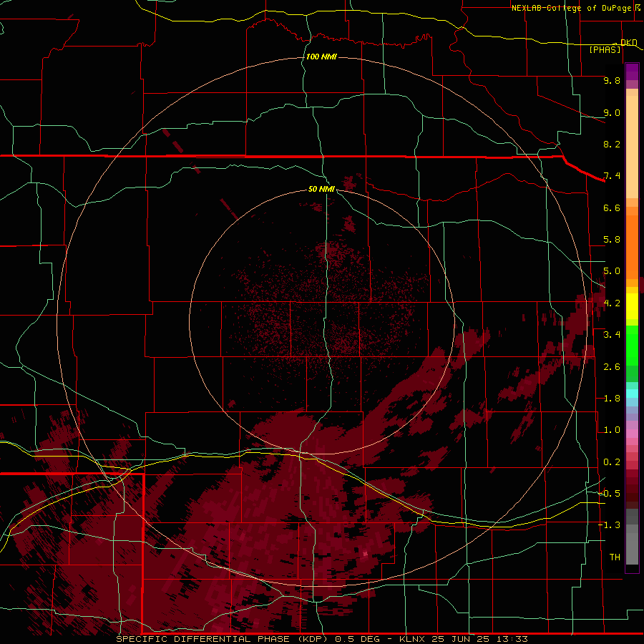
Task: Click the 5.8 value on the color scale
Action: click(x=612, y=240)
